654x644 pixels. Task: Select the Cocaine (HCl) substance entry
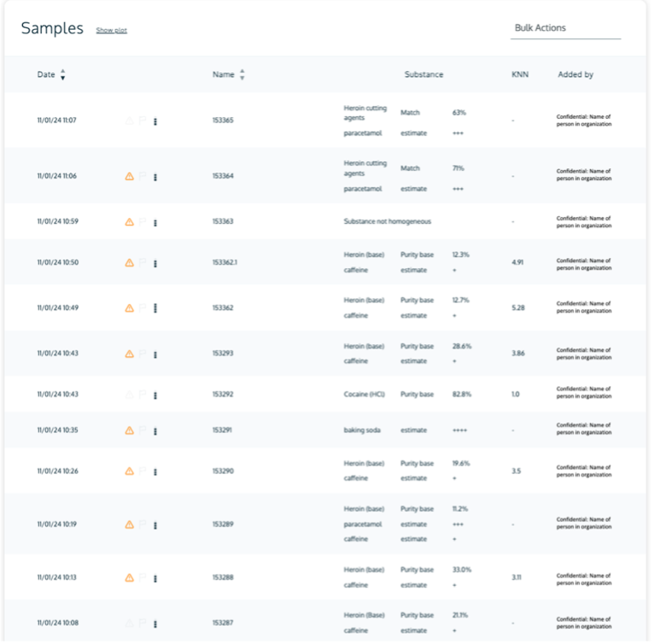[363, 395]
